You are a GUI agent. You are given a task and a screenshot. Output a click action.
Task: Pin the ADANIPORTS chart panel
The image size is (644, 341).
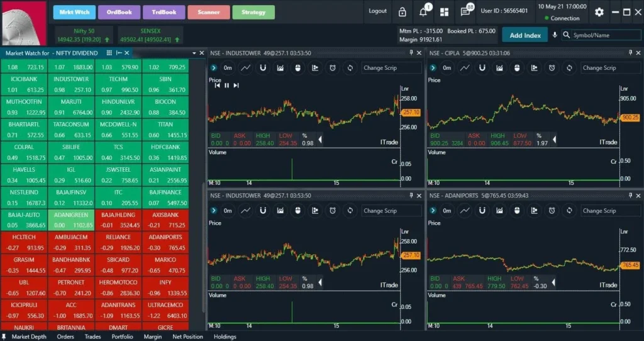click(630, 196)
